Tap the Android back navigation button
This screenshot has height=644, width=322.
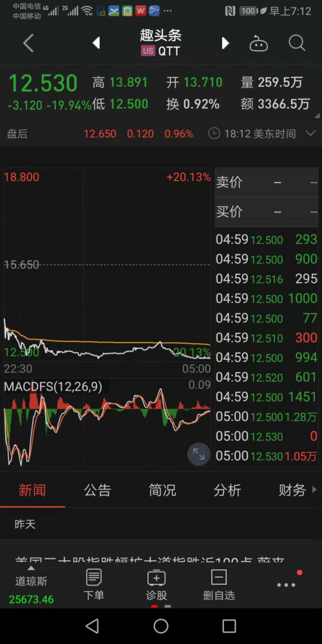coord(92,626)
